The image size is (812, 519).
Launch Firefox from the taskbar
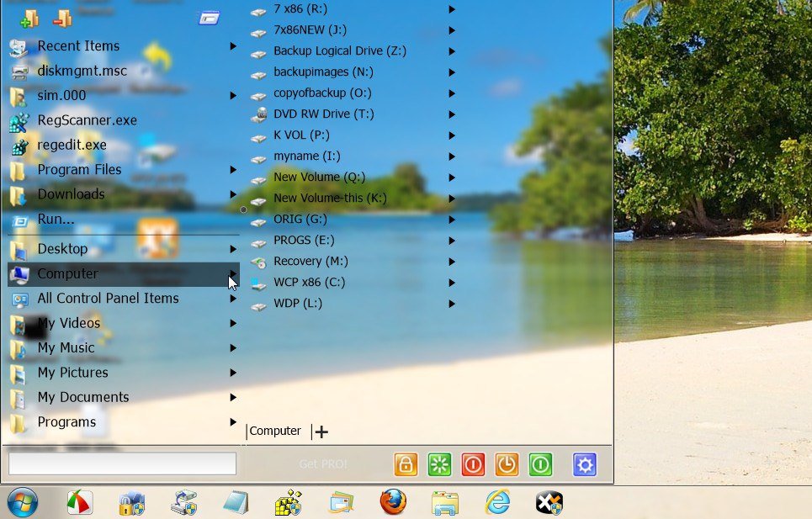(x=392, y=503)
